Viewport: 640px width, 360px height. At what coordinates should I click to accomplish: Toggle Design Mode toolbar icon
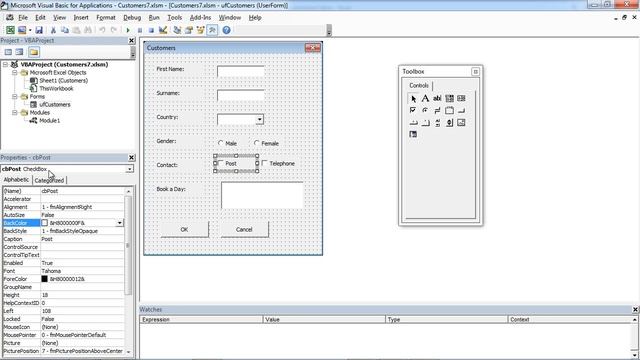click(163, 30)
